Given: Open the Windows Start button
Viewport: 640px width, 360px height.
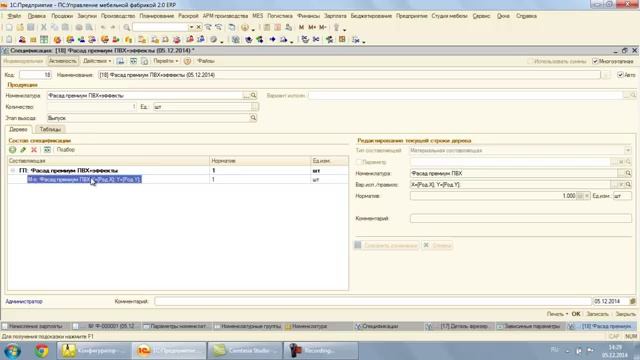Looking at the screenshot, I should [x=12, y=351].
